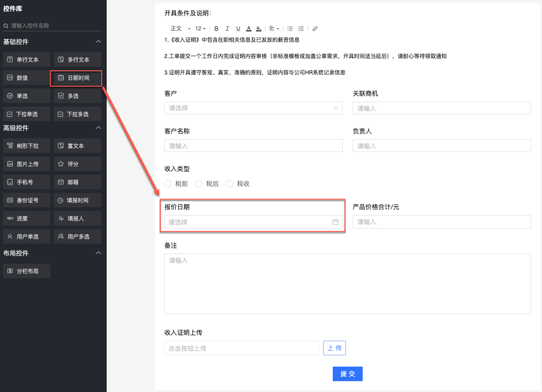Click the search magnifier icon in 控件库
This screenshot has width=542, height=392.
pos(6,26)
